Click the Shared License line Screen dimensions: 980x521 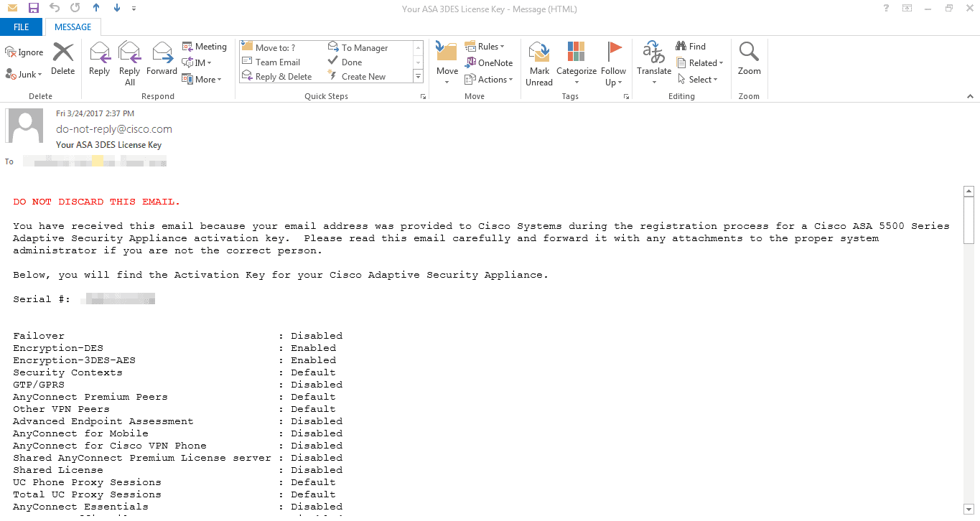[x=177, y=470]
